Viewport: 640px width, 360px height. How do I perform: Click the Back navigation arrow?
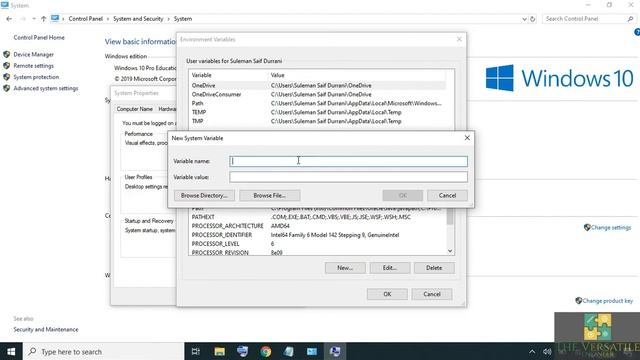click(9, 19)
